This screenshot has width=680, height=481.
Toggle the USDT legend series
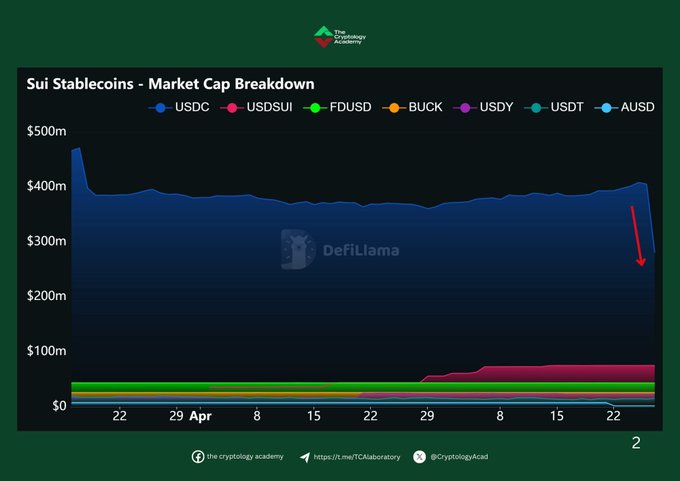[554, 107]
